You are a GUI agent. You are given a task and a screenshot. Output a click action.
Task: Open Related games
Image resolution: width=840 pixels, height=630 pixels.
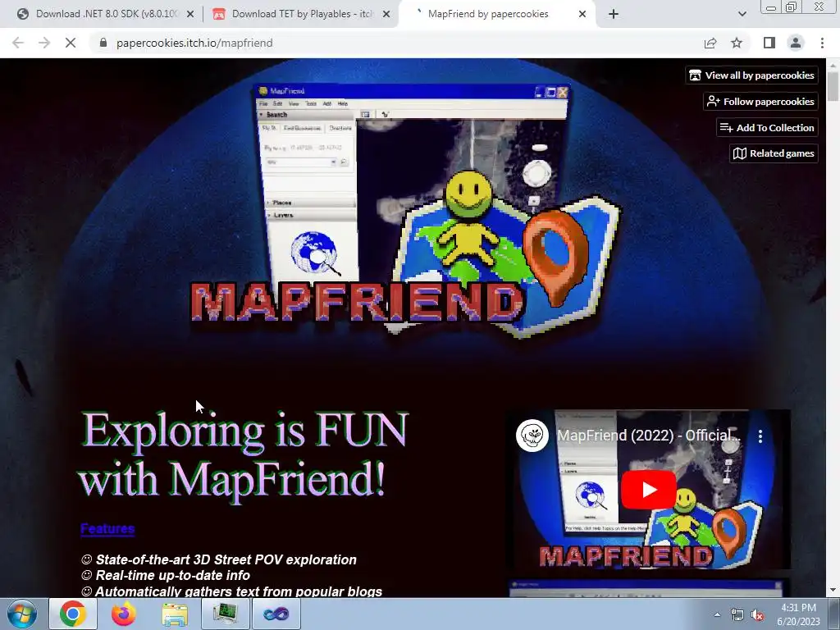point(774,153)
